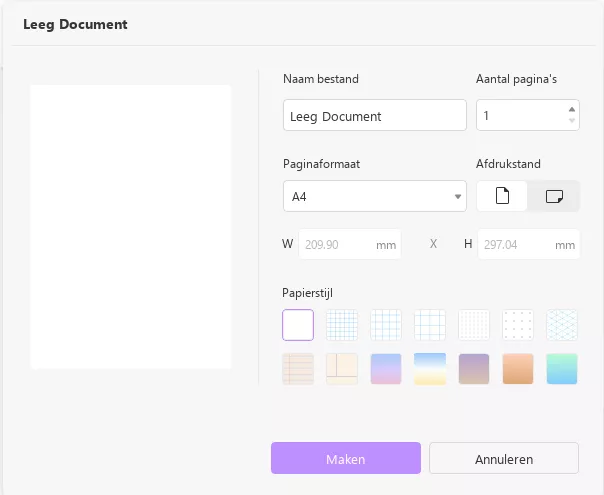This screenshot has height=495, width=604.
Task: Choose the isometric grid paper style
Action: tap(562, 325)
